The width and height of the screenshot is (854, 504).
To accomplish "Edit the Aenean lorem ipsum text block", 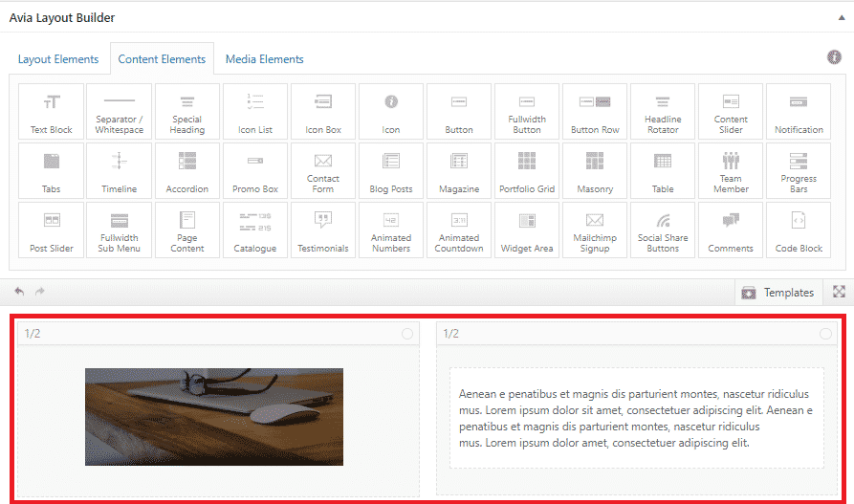I will click(636, 418).
